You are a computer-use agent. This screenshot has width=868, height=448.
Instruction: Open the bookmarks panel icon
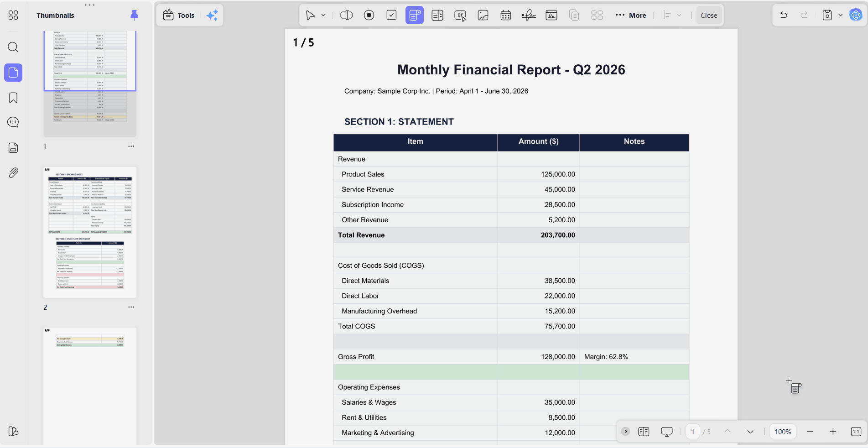pyautogui.click(x=13, y=98)
